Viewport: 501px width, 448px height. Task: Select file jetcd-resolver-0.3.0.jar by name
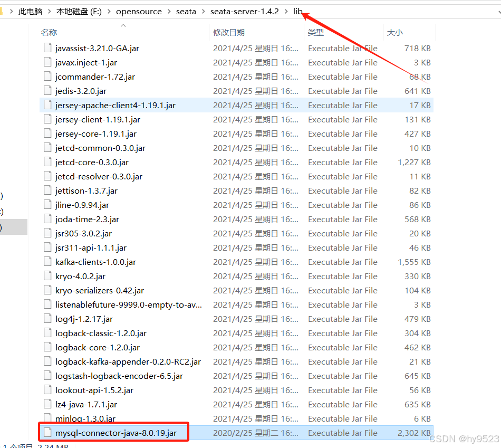click(99, 177)
